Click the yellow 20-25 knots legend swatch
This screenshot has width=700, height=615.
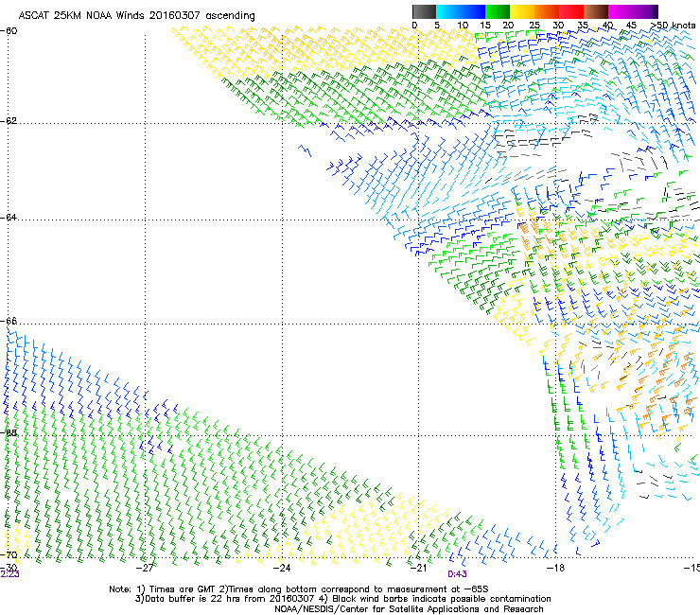click(522, 11)
